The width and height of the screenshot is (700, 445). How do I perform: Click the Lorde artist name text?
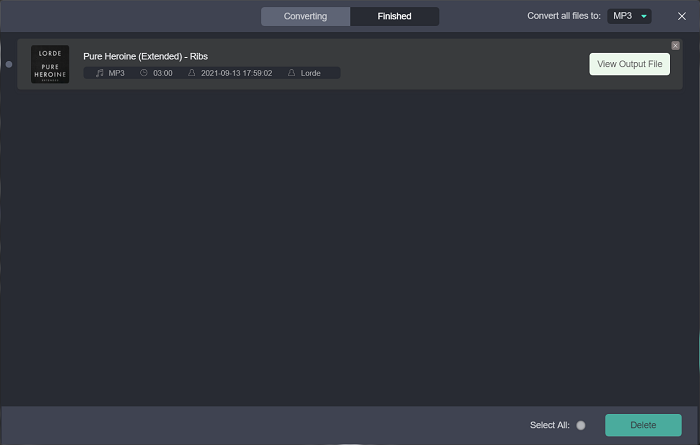tap(311, 73)
